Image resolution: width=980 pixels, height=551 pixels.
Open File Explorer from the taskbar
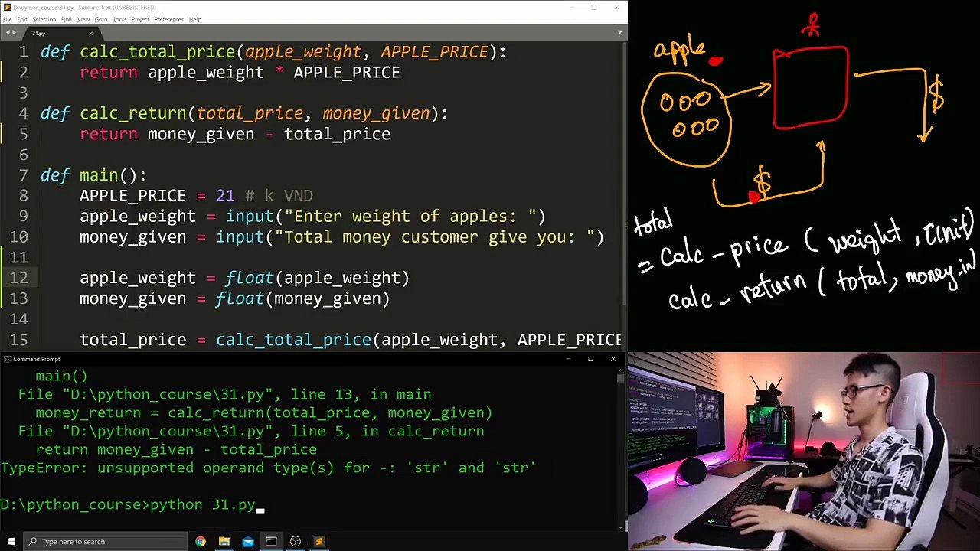224,541
